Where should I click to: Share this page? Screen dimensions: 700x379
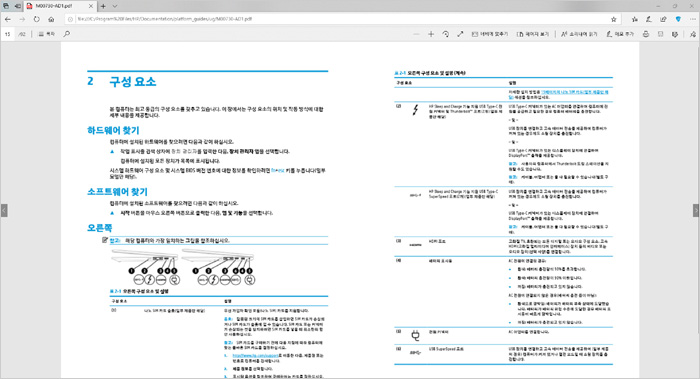(663, 19)
